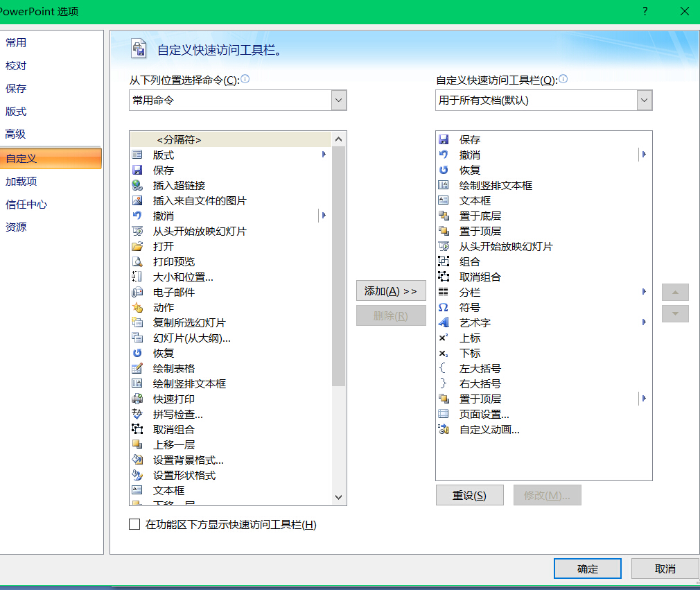Viewport: 700px width, 590px height.
Task: Click the dialog help question mark
Action: pyautogui.click(x=645, y=11)
